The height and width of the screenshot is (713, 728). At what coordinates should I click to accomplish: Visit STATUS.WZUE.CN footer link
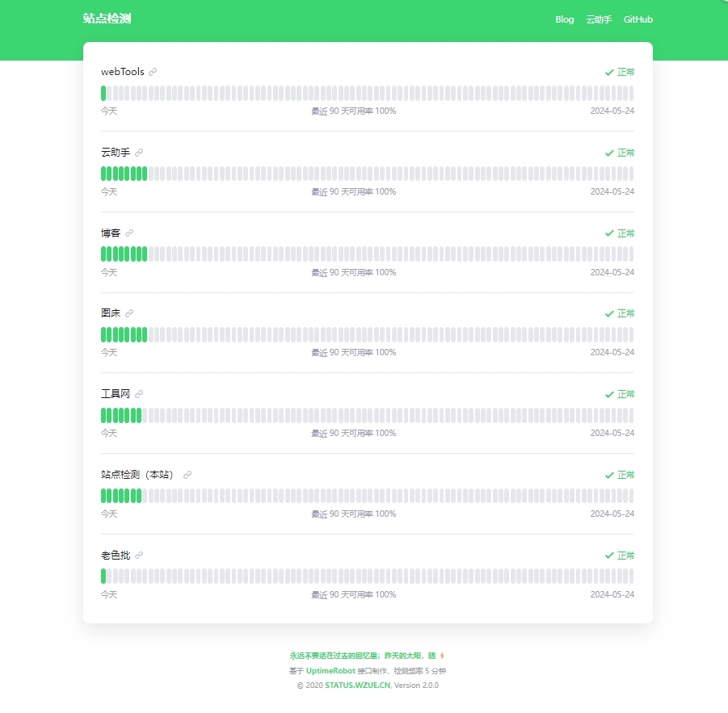coord(357,686)
